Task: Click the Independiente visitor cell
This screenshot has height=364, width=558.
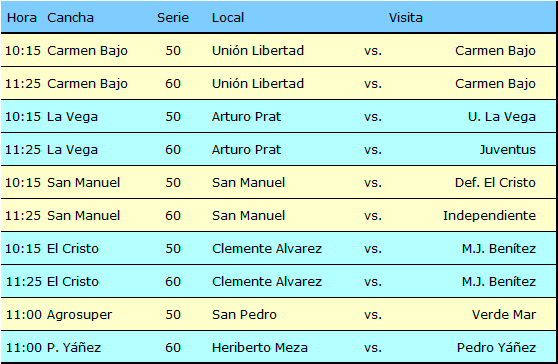Action: point(489,216)
